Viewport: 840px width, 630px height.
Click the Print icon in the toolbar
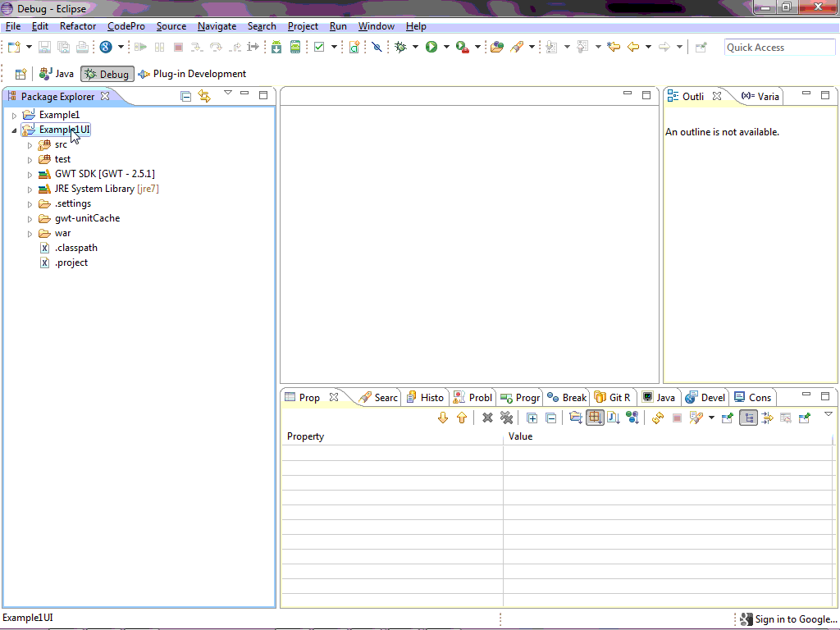82,47
